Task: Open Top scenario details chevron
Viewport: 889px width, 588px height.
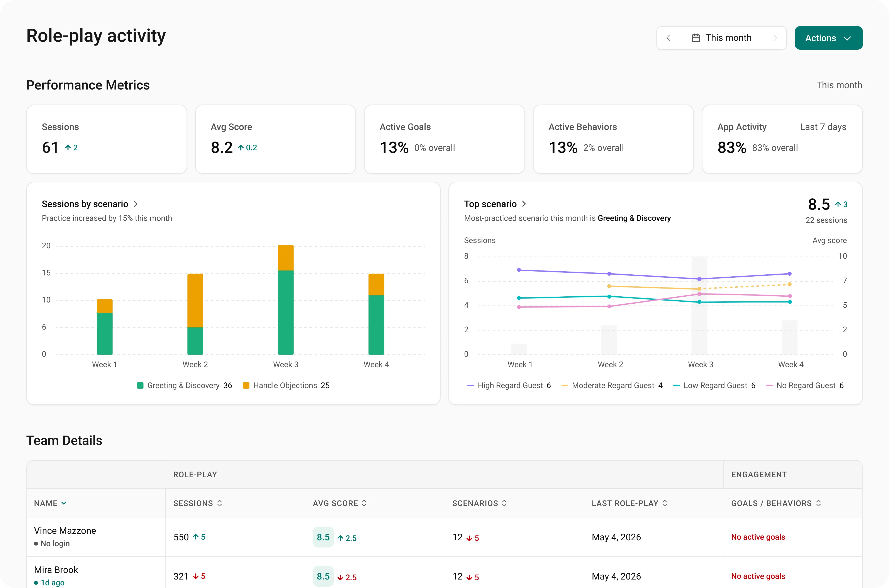Action: click(524, 204)
